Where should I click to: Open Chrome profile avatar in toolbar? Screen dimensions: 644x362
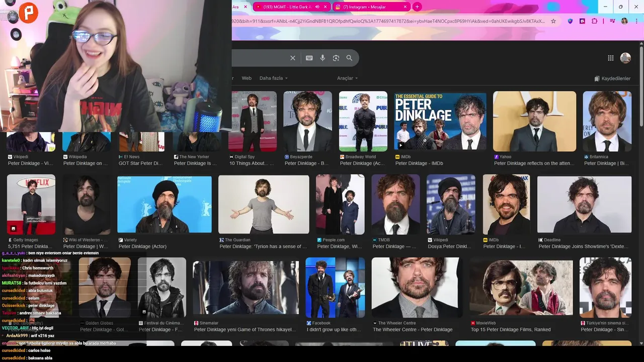[x=624, y=21]
